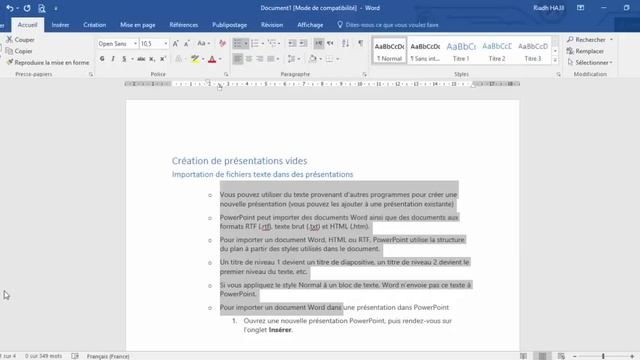The image size is (640, 360).
Task: Toggle italic (I) formatting
Action: (113, 59)
